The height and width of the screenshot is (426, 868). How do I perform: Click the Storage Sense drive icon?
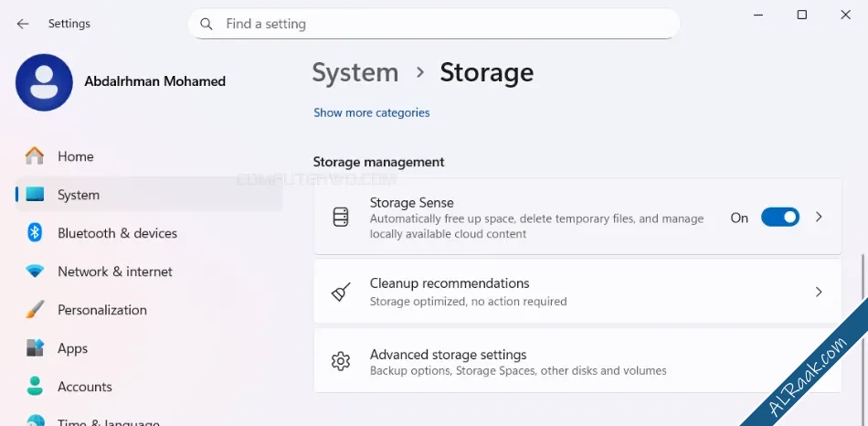point(341,218)
